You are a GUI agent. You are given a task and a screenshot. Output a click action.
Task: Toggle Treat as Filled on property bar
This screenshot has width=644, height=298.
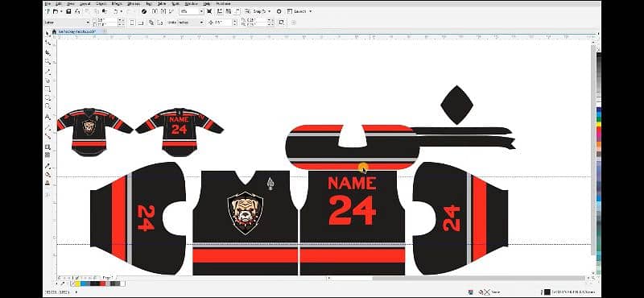[x=281, y=23]
